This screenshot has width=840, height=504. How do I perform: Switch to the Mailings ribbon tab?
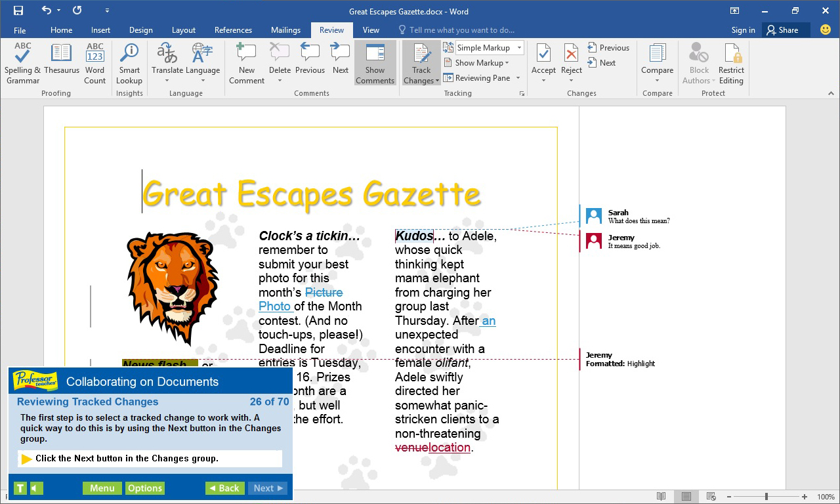(285, 30)
